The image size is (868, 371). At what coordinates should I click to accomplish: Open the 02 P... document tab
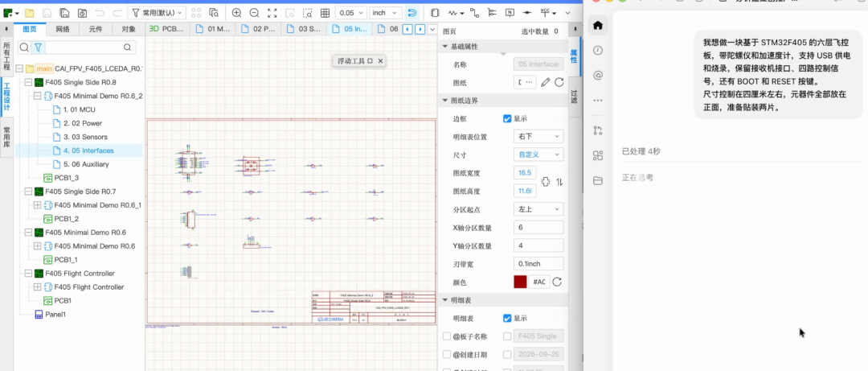click(259, 30)
